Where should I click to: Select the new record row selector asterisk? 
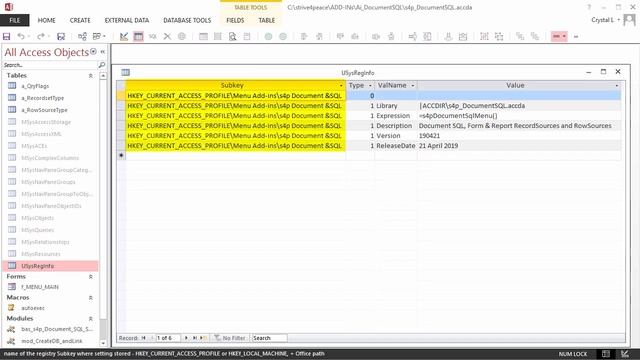[121, 156]
